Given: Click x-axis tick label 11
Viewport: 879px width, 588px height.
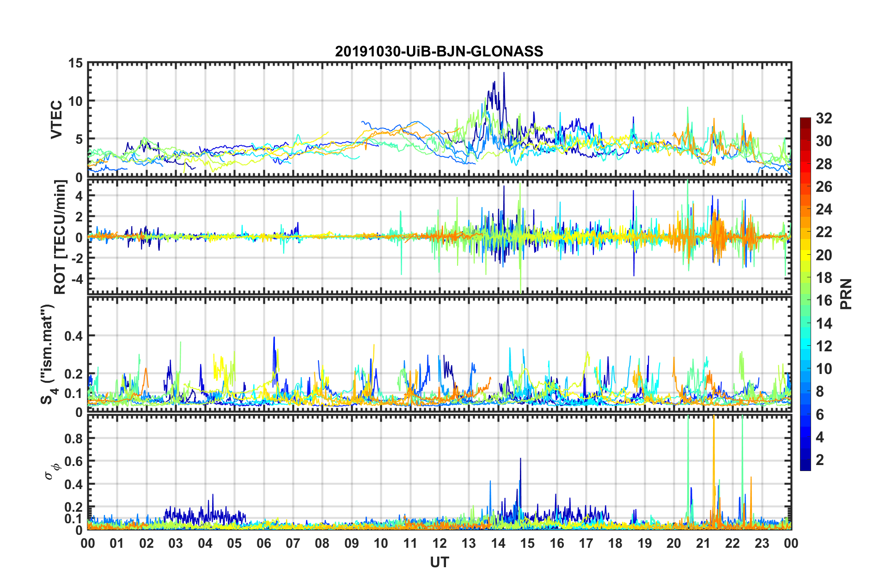Looking at the screenshot, I should [410, 544].
